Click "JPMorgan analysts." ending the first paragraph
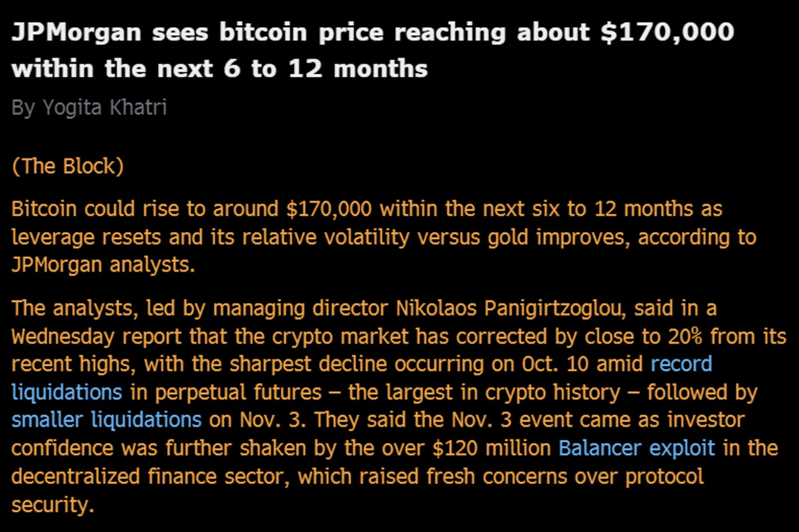 [x=103, y=265]
